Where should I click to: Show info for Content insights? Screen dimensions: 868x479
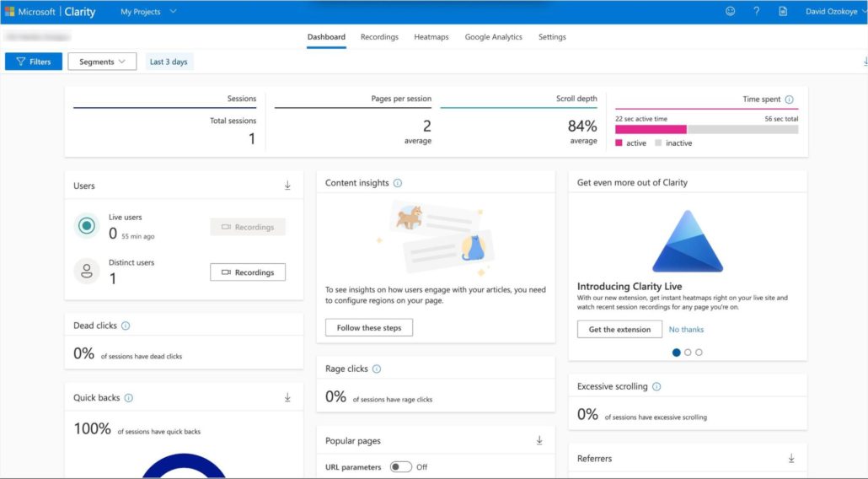click(x=398, y=183)
